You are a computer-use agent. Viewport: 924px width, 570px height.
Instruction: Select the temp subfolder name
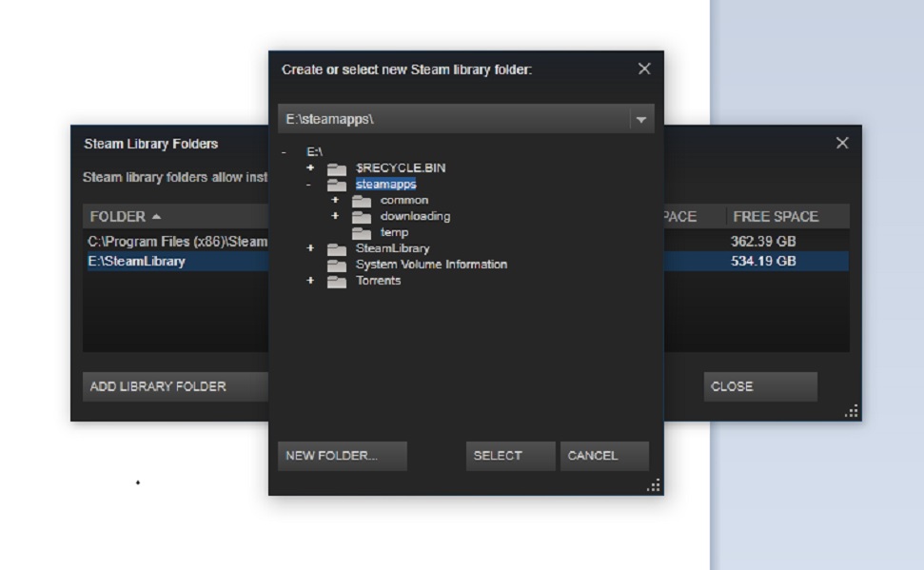coord(394,232)
